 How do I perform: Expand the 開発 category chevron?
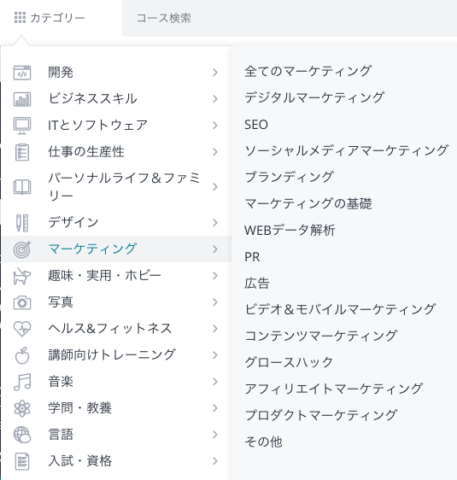pos(215,72)
